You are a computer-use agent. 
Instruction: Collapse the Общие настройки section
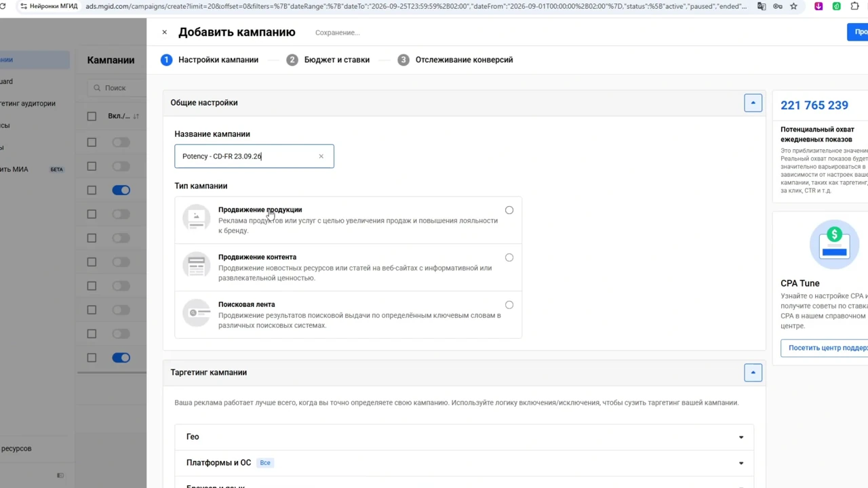[753, 103]
